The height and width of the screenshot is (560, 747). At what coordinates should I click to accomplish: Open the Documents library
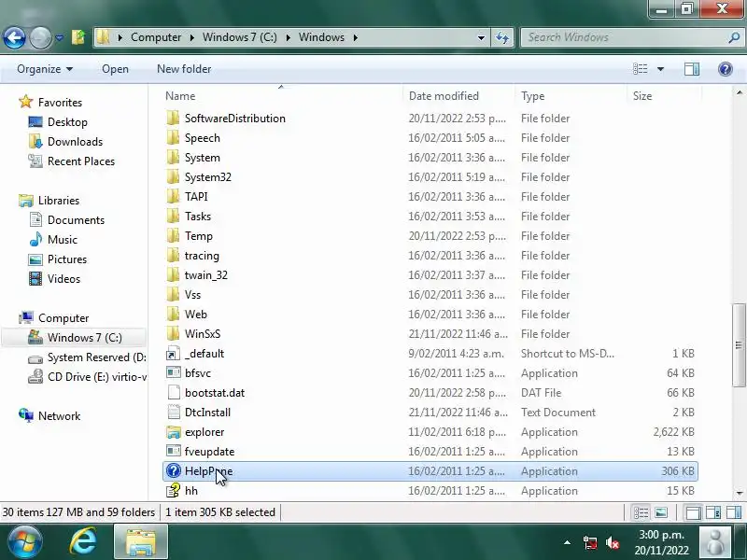coord(76,219)
